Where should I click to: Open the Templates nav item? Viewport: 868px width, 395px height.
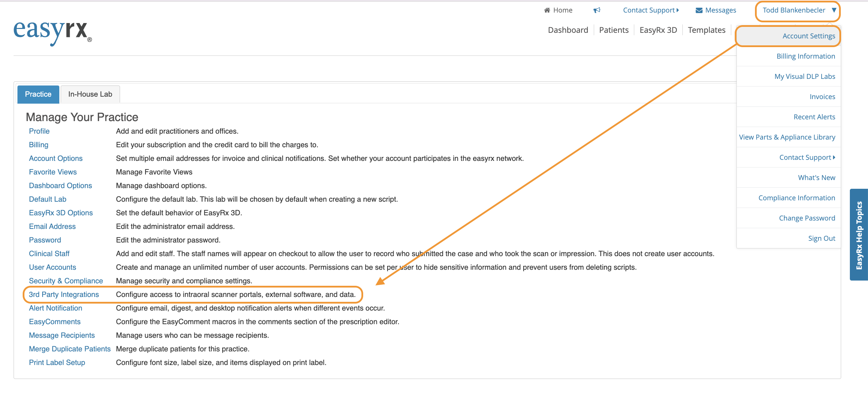point(706,30)
